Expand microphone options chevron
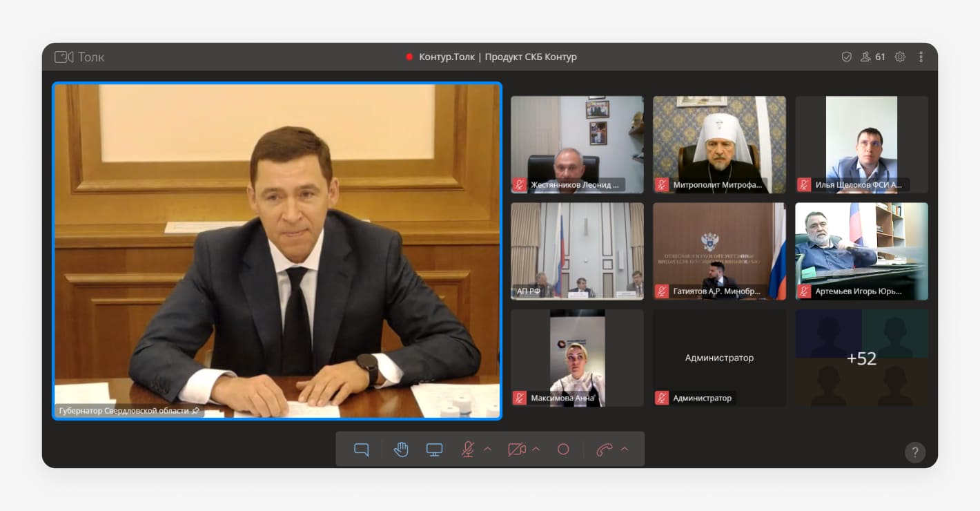Image resolution: width=980 pixels, height=511 pixels. point(488,450)
